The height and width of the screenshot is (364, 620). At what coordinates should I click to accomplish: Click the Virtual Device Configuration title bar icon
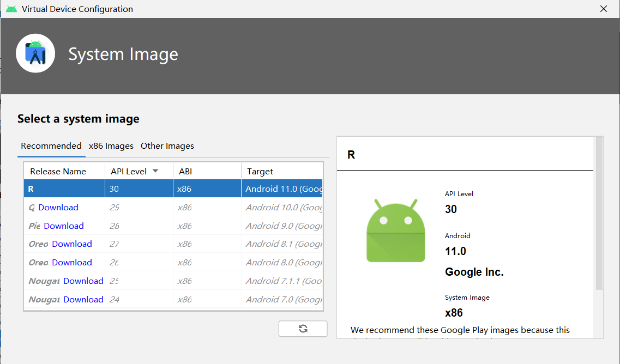tap(11, 9)
